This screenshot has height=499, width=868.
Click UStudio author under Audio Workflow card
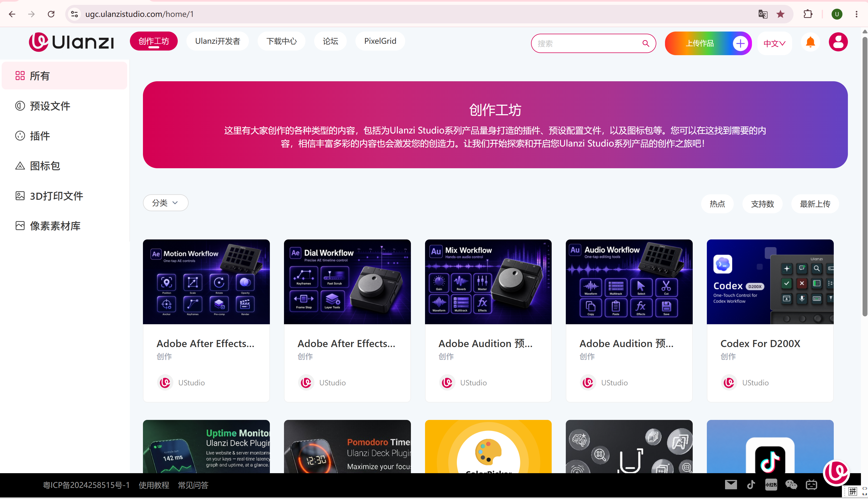click(614, 382)
